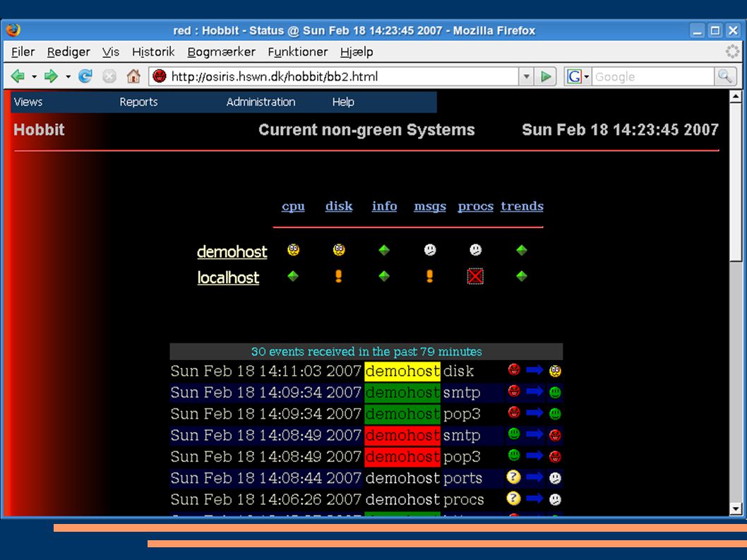Open the Back button history dropdown arrow
The width and height of the screenshot is (747, 560).
34,76
